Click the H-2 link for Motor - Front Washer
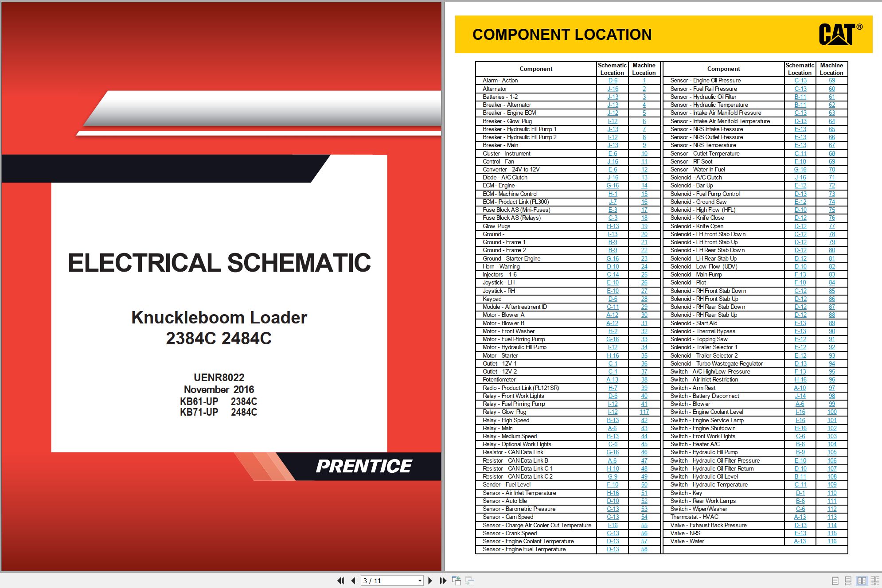 (x=613, y=331)
